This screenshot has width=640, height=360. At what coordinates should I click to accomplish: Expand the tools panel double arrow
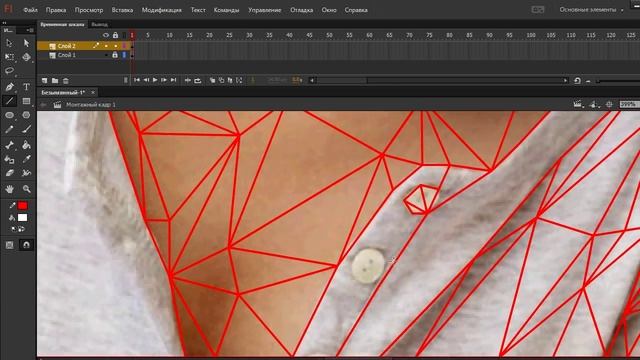tap(4, 23)
